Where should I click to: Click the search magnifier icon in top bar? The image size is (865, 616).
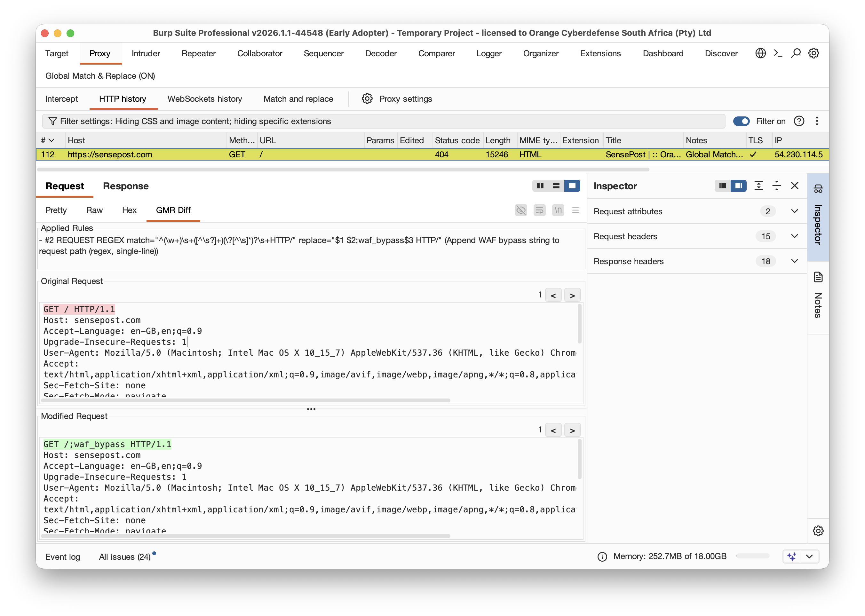[x=796, y=53]
